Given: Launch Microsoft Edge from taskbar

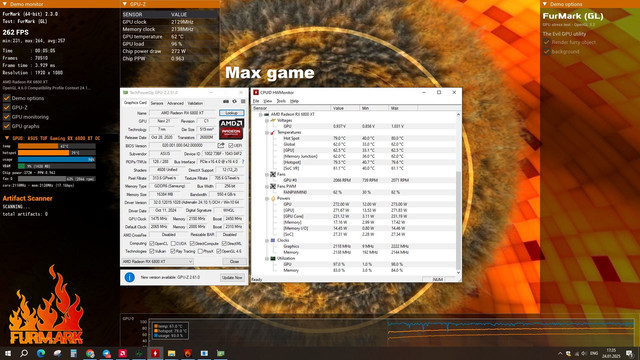Looking at the screenshot, I should [x=41, y=353].
